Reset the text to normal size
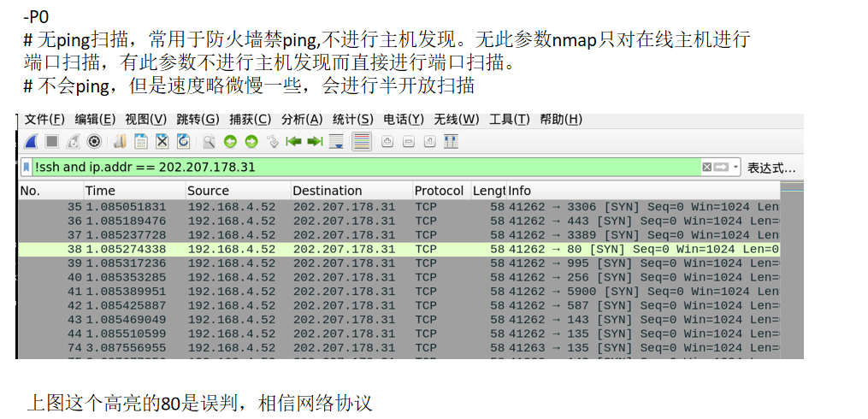Viewport: 868px width, 419px height. coord(429,142)
